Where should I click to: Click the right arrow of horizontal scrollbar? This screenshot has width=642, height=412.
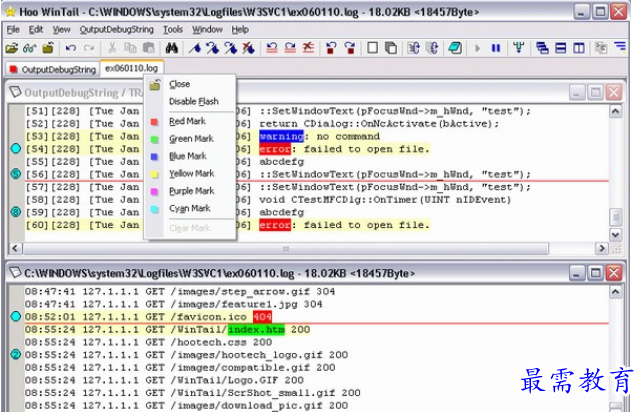click(601, 248)
